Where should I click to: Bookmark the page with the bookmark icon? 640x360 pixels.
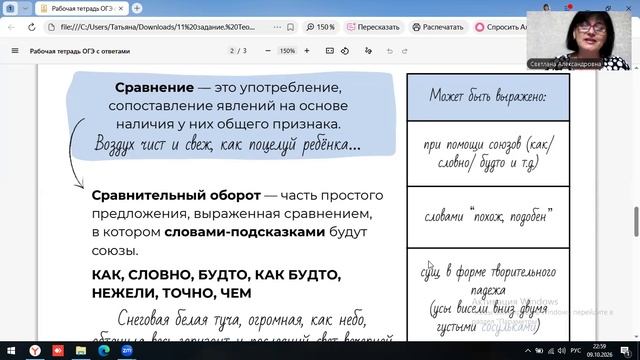pyautogui.click(x=290, y=27)
